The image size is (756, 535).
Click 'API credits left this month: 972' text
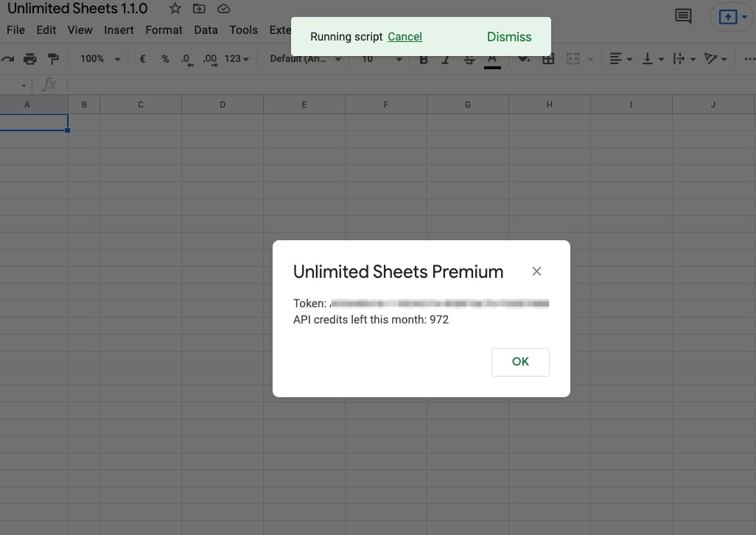[371, 320]
